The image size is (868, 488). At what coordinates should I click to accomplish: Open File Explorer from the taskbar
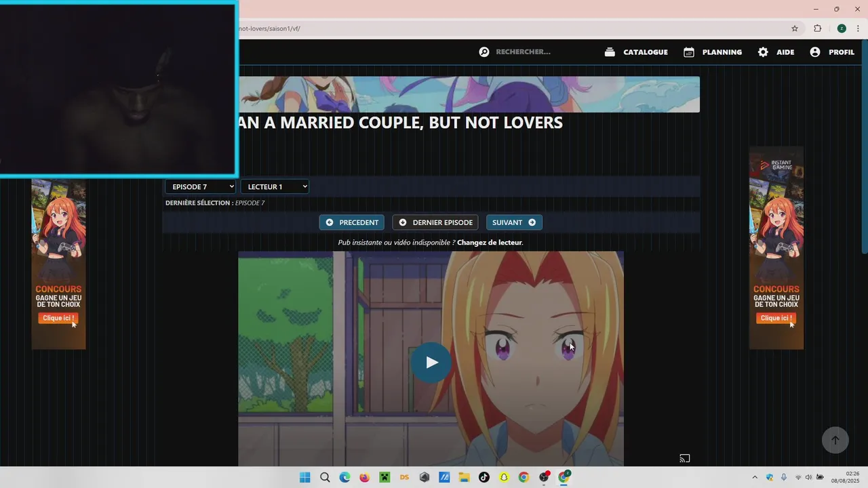click(x=464, y=477)
